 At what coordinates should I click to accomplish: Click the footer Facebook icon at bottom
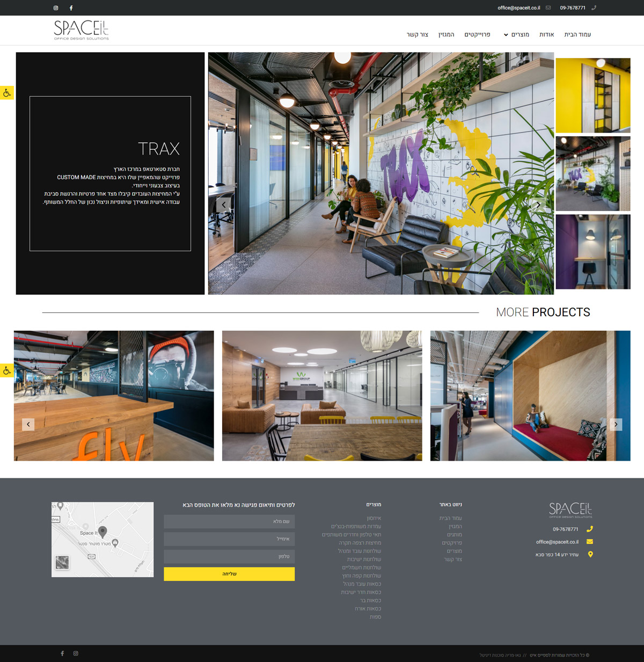tap(62, 653)
